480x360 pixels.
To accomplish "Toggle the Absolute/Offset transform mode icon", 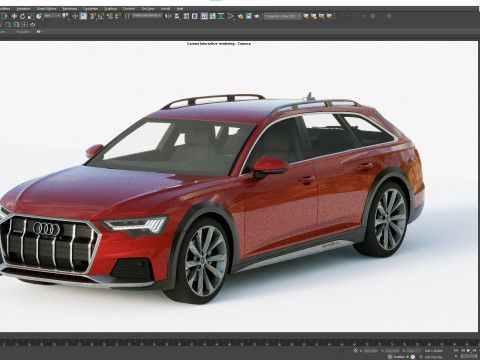I will pos(355,351).
